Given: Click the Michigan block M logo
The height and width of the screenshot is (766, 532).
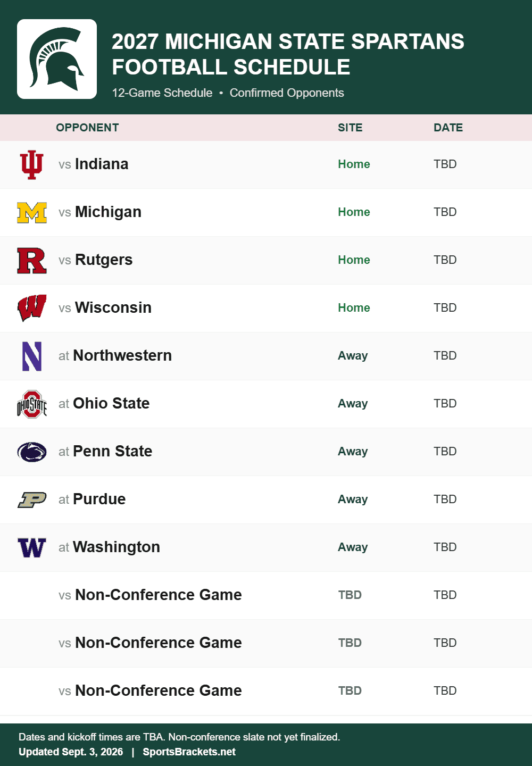Looking at the screenshot, I should click(32, 212).
